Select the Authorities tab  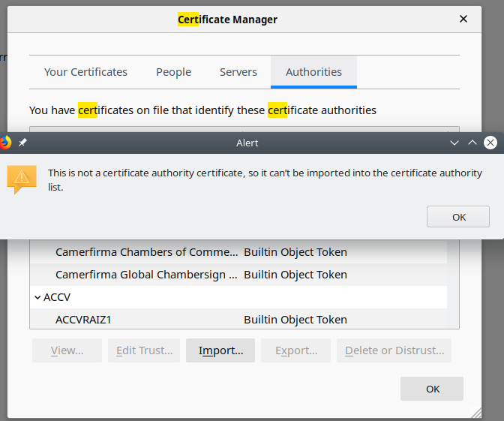(x=313, y=72)
